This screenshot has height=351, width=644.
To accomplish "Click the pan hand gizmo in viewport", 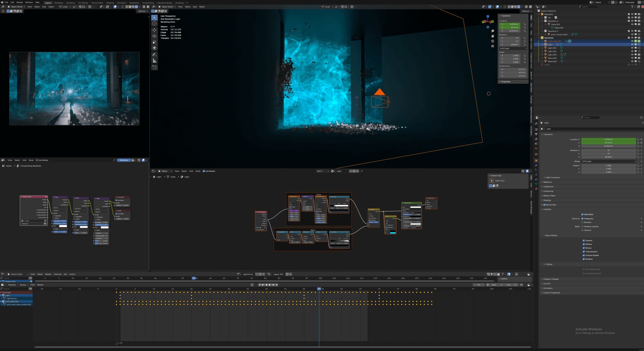I will (x=492, y=36).
